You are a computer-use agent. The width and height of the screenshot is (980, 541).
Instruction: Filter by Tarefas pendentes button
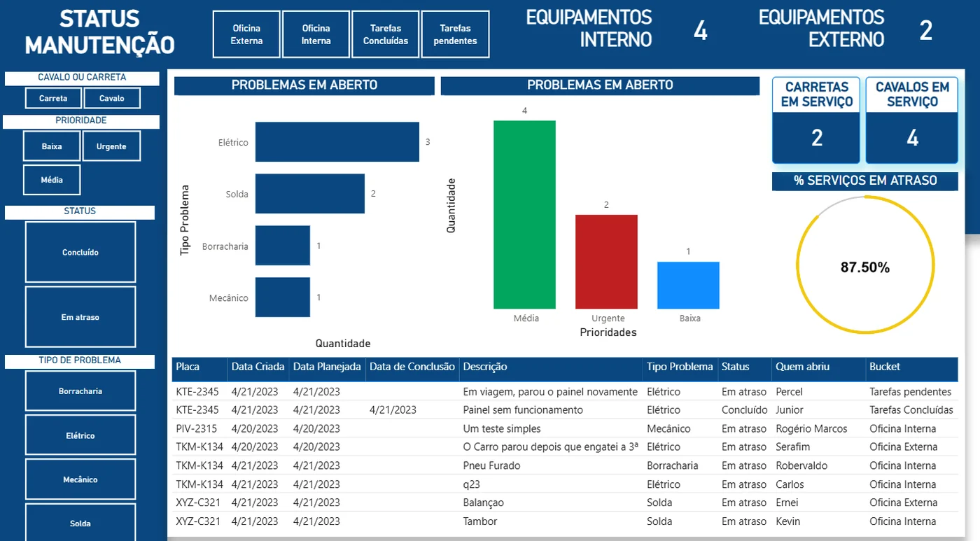[456, 34]
